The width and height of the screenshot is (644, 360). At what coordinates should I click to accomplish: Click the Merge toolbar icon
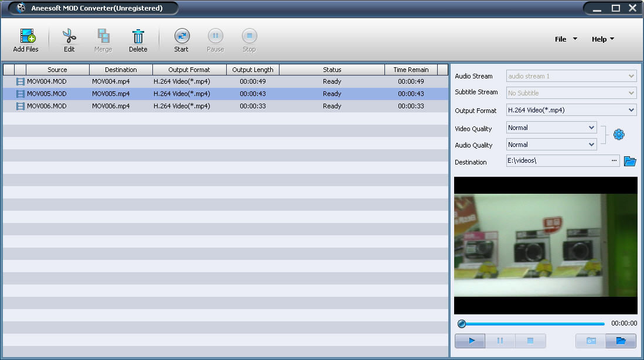pos(103,36)
